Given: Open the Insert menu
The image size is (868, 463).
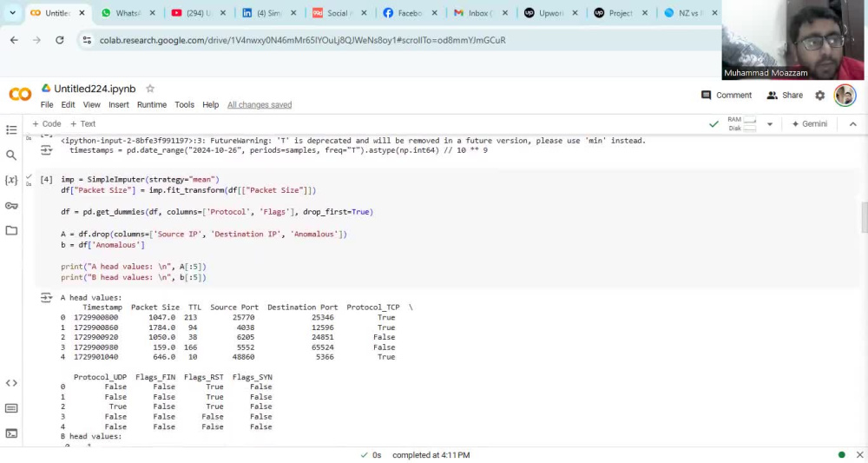Looking at the screenshot, I should [118, 104].
